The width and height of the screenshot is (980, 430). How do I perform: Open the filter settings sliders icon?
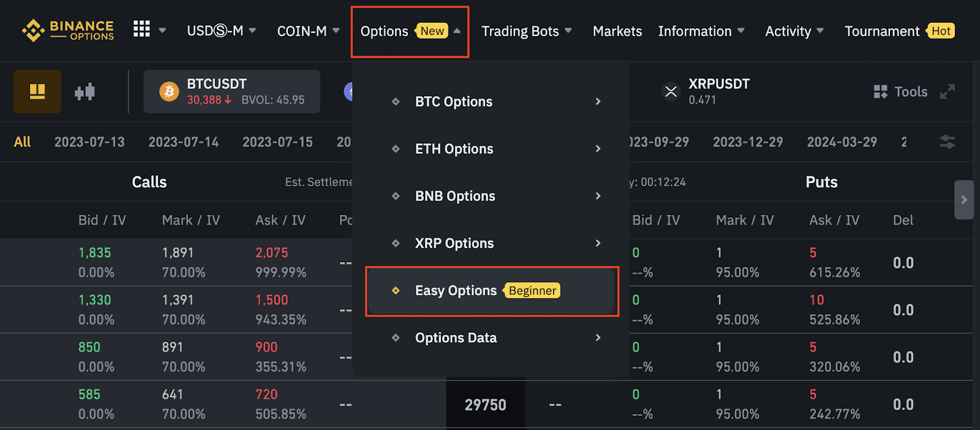point(947,142)
